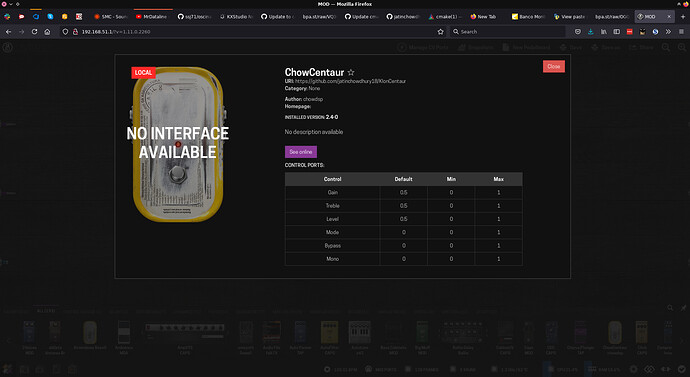Open site security shield icon
This screenshot has height=377, width=690.
65,32
